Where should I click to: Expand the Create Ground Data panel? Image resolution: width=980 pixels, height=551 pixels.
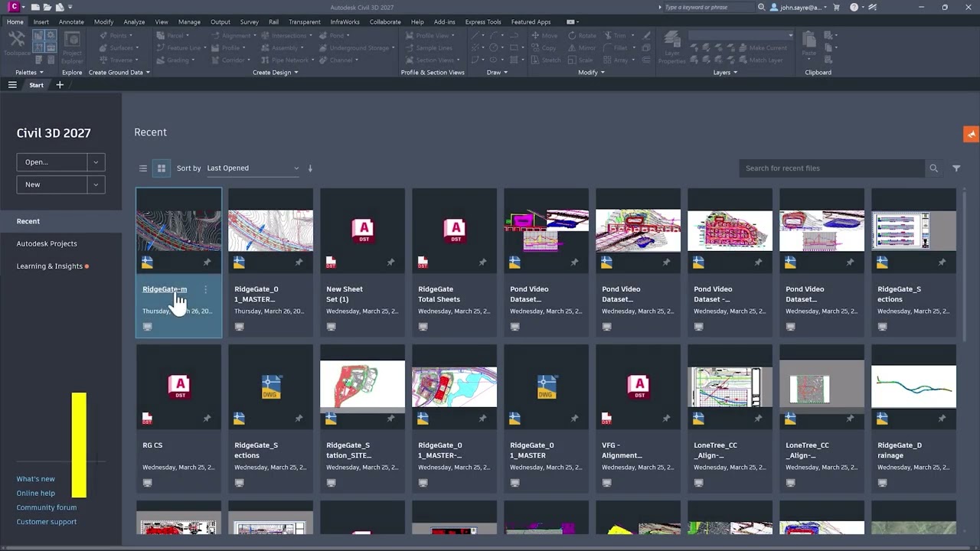pyautogui.click(x=119, y=73)
